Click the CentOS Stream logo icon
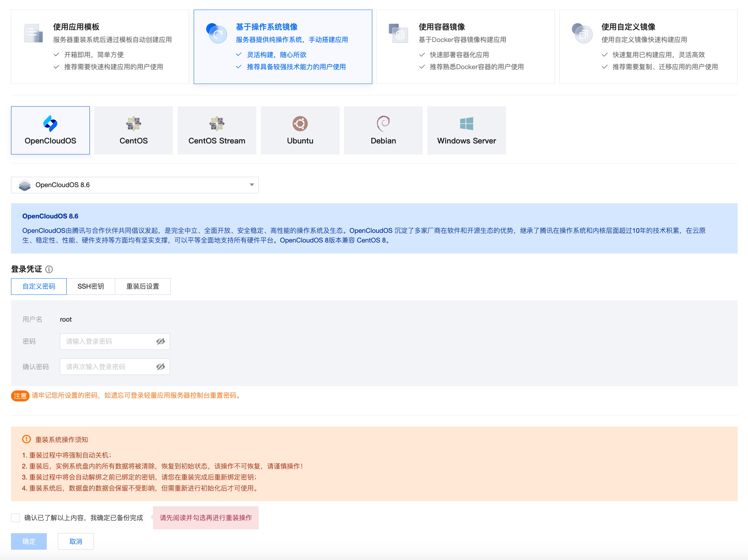The height and width of the screenshot is (560, 748). 217,123
